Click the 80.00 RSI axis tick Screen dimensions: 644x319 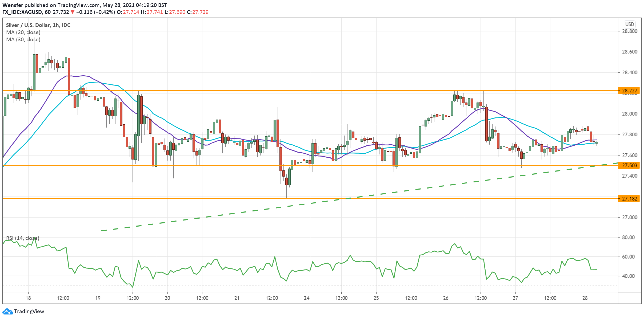(628, 237)
